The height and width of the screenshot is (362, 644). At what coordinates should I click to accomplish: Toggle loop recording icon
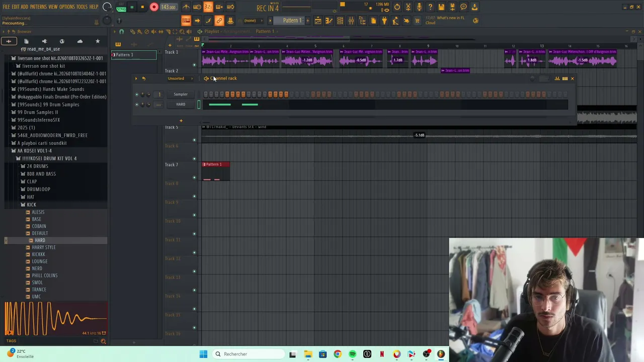230,7
